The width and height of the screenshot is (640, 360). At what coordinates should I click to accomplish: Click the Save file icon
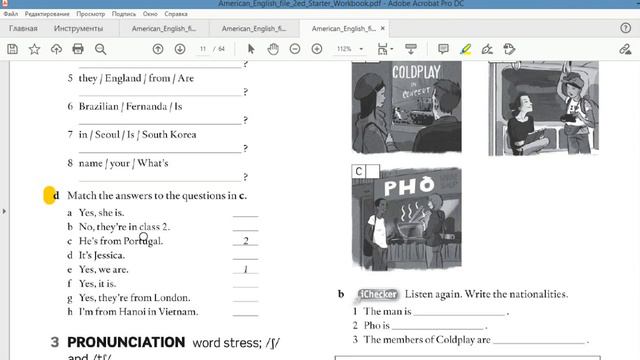pos(12,49)
